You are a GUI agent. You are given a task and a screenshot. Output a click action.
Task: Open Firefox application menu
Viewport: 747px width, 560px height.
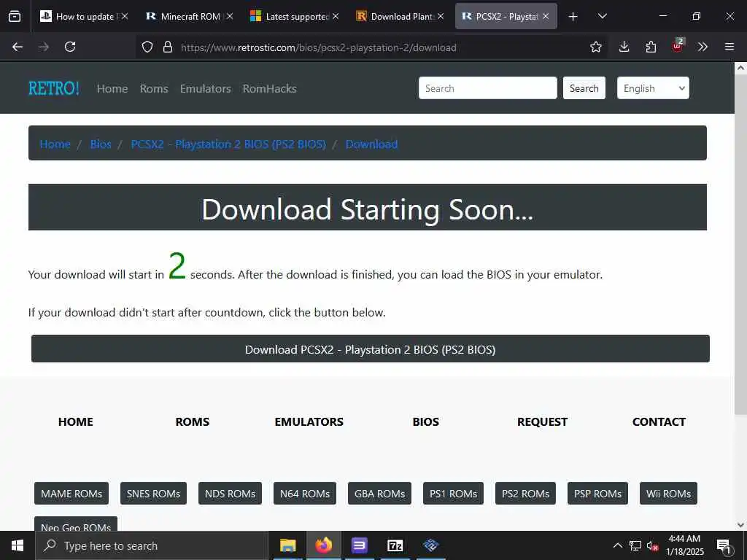tap(729, 47)
